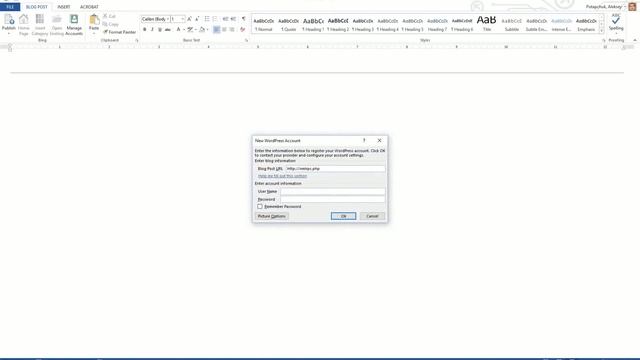Collapse the ribbon with the arrow
The height and width of the screenshot is (360, 640).
click(635, 40)
